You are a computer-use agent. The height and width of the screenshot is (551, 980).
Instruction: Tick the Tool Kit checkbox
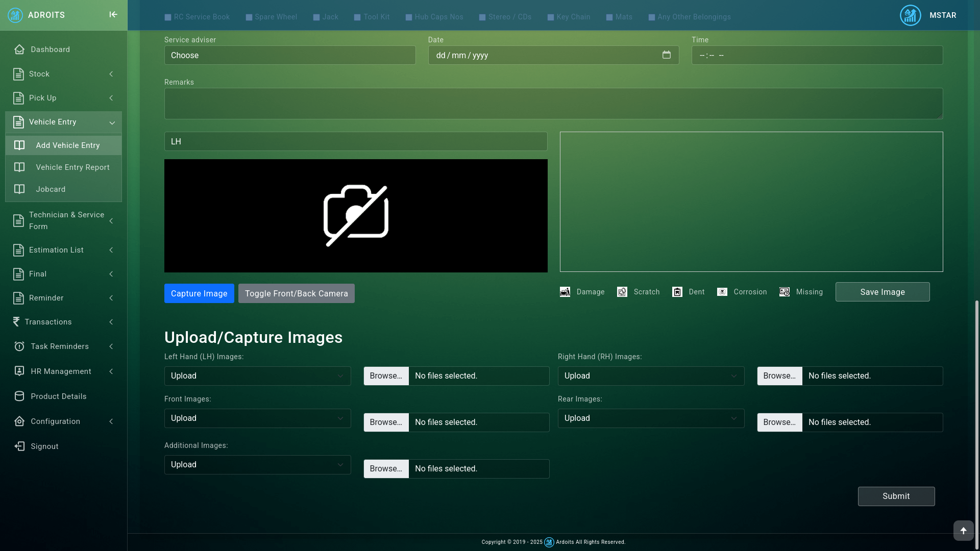pyautogui.click(x=357, y=17)
